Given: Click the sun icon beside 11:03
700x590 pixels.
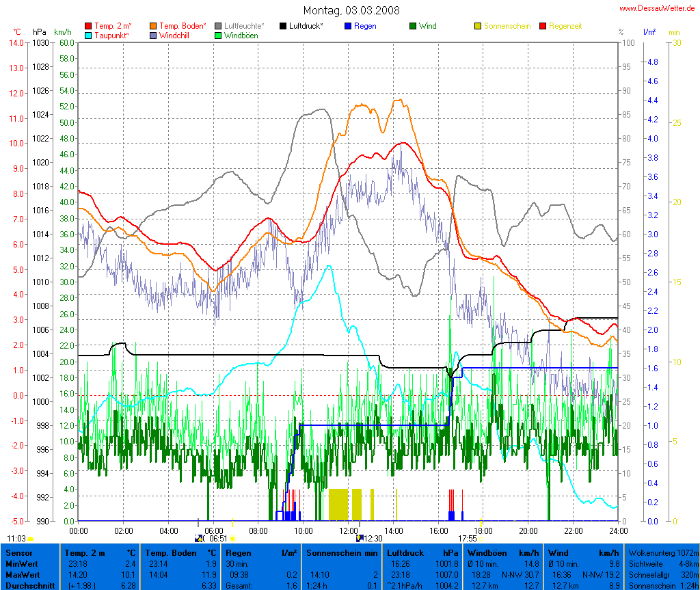Looking at the screenshot, I should tap(31, 539).
